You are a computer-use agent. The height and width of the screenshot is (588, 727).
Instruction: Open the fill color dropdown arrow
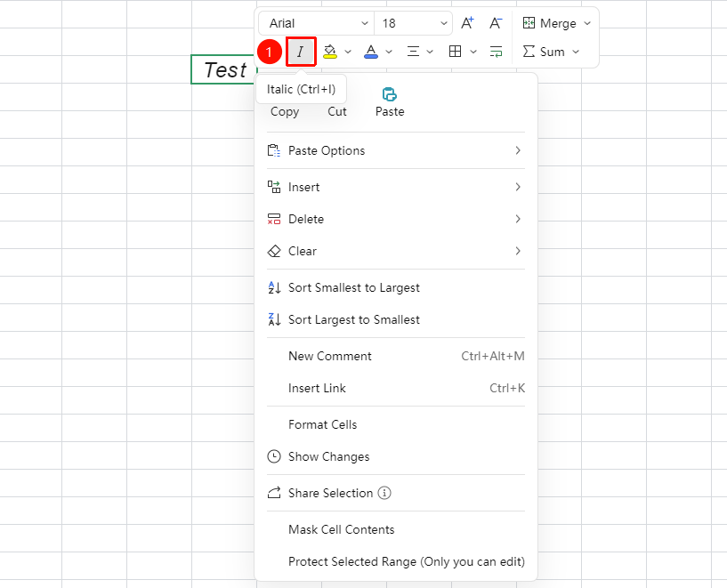coord(348,52)
